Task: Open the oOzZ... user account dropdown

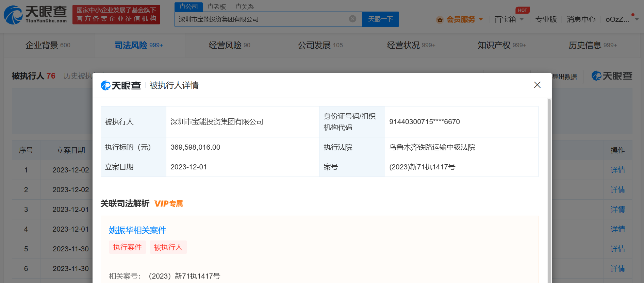Action: [x=622, y=19]
